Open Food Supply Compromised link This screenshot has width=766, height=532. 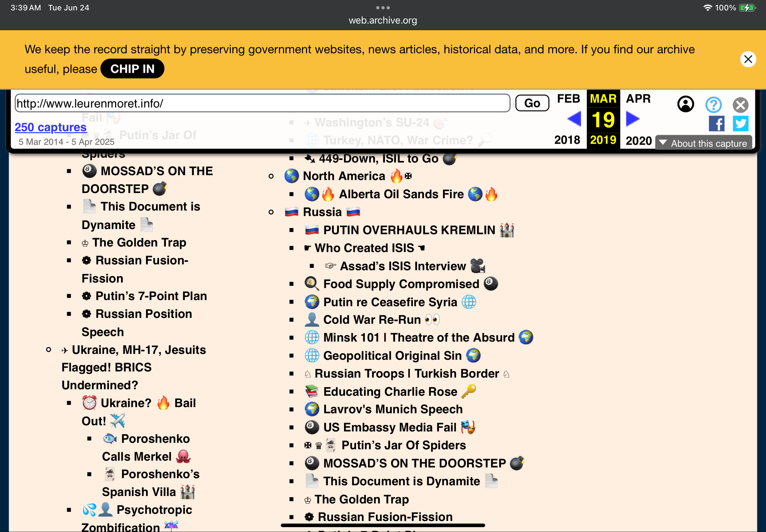(401, 284)
